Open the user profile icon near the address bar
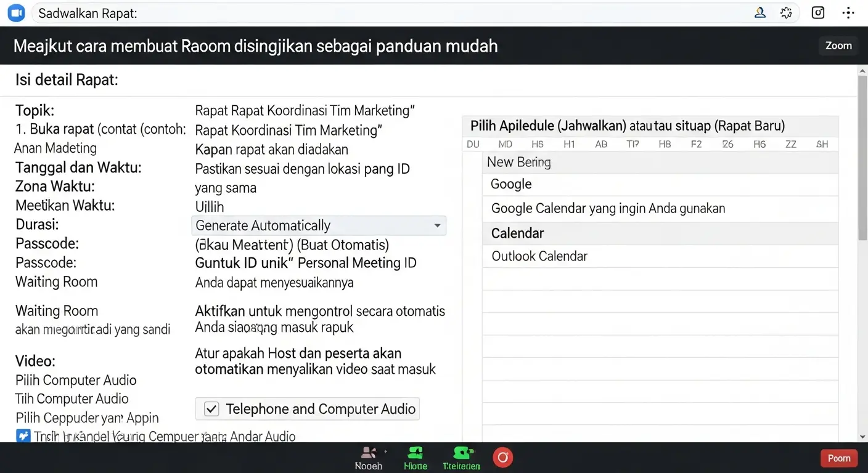The height and width of the screenshot is (473, 868). tap(759, 12)
